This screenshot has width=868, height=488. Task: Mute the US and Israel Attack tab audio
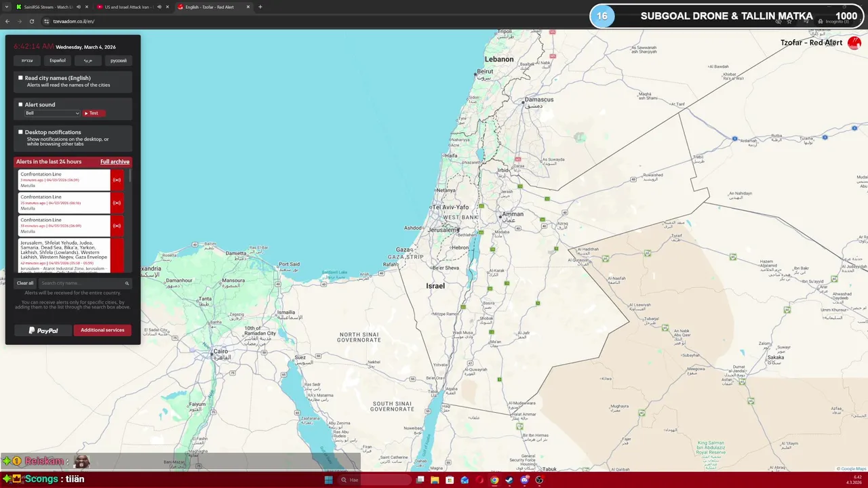click(x=159, y=7)
